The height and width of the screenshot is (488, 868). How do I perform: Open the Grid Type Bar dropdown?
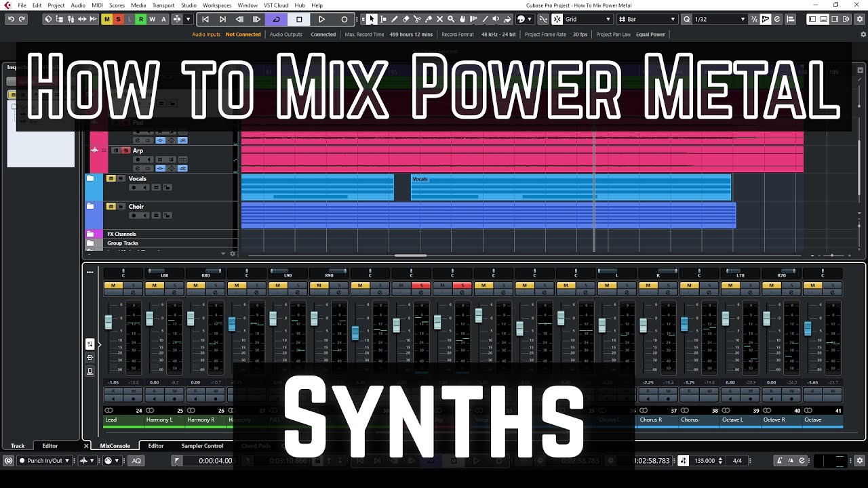click(647, 19)
